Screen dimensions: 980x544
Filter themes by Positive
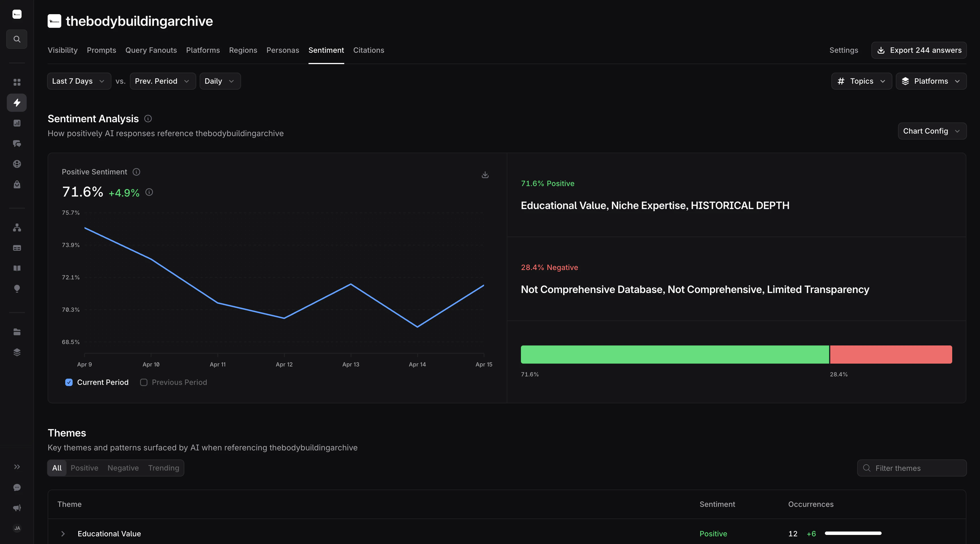(x=85, y=468)
